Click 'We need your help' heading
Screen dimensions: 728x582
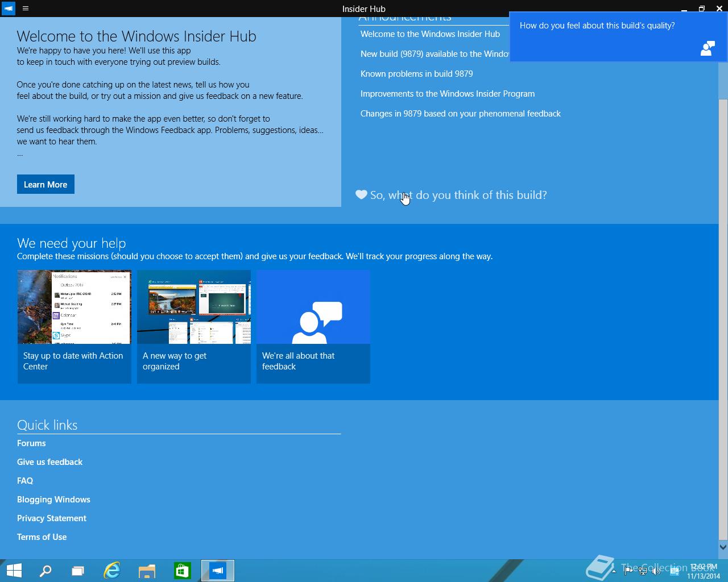pos(71,243)
